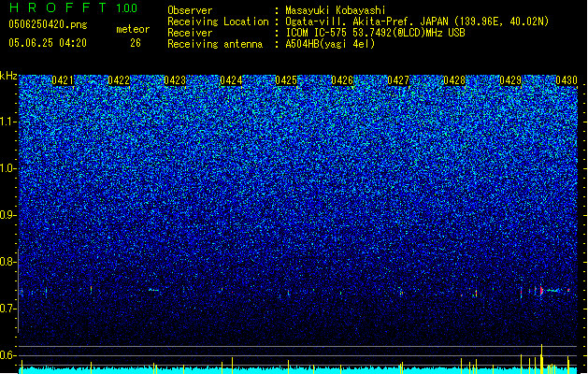588x374 pixels.
Task: Click the 0427 time marker
Action: 398,80
